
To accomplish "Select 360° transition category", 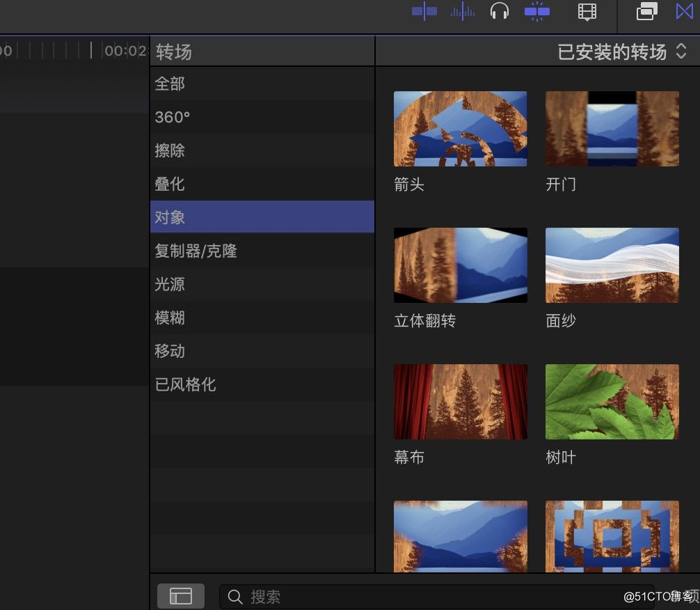I will click(x=262, y=117).
